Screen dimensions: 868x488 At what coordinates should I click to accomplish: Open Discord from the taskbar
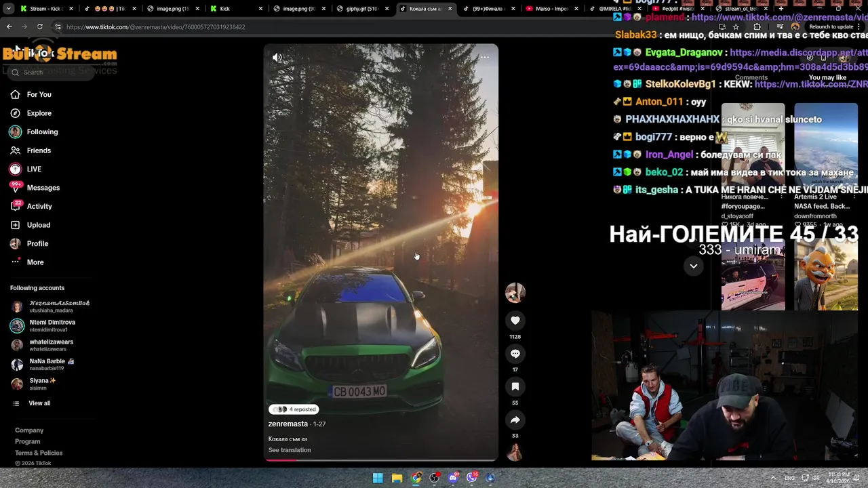453,478
